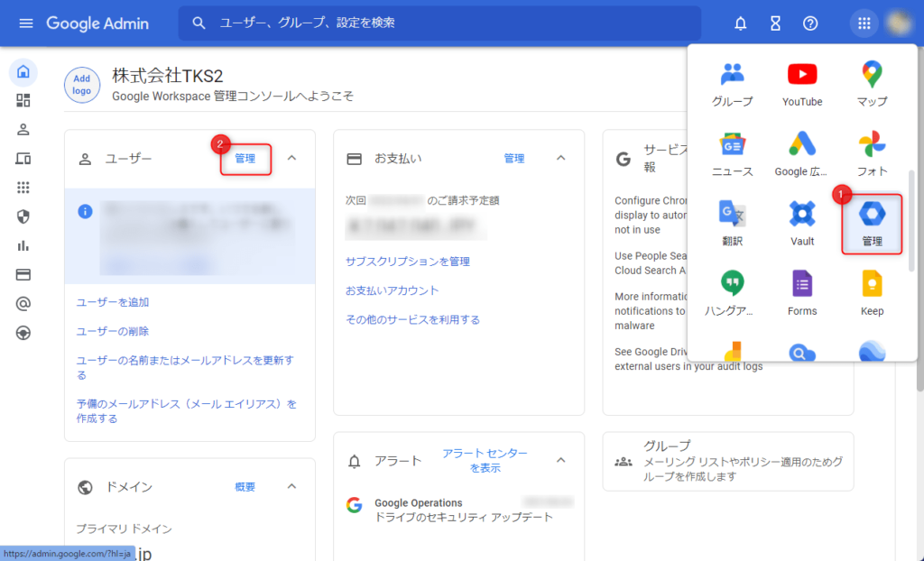Screen dimensions: 924x561
Task: Click 予備のメールアドレスを作成する link
Action: (187, 411)
